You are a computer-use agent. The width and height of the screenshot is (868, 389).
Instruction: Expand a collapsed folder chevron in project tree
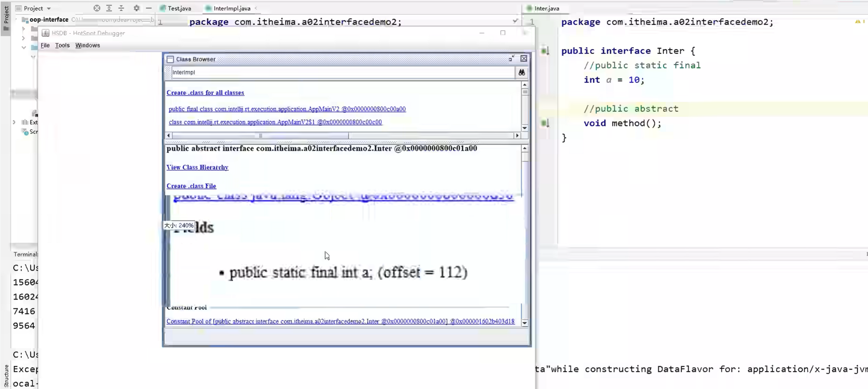pos(24,29)
